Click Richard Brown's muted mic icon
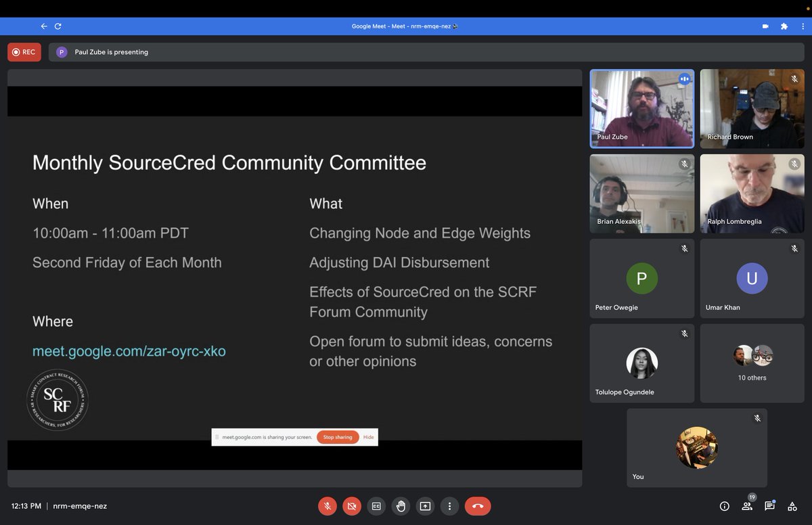The image size is (812, 525). point(794,79)
